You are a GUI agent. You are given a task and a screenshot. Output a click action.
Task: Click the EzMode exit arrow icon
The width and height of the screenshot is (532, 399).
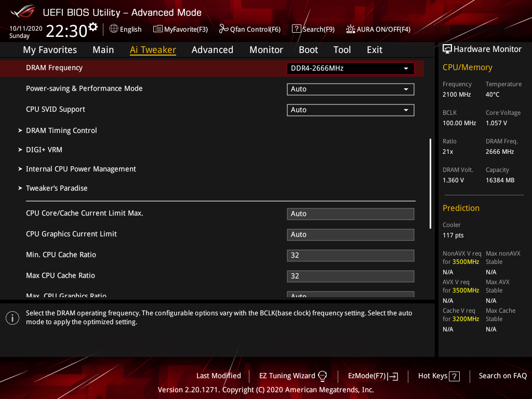393,376
